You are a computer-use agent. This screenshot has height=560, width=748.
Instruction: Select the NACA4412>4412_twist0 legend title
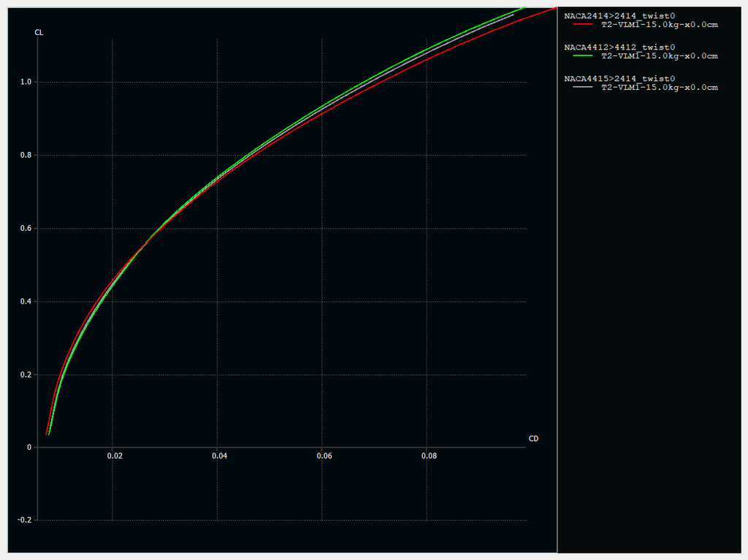(x=619, y=47)
